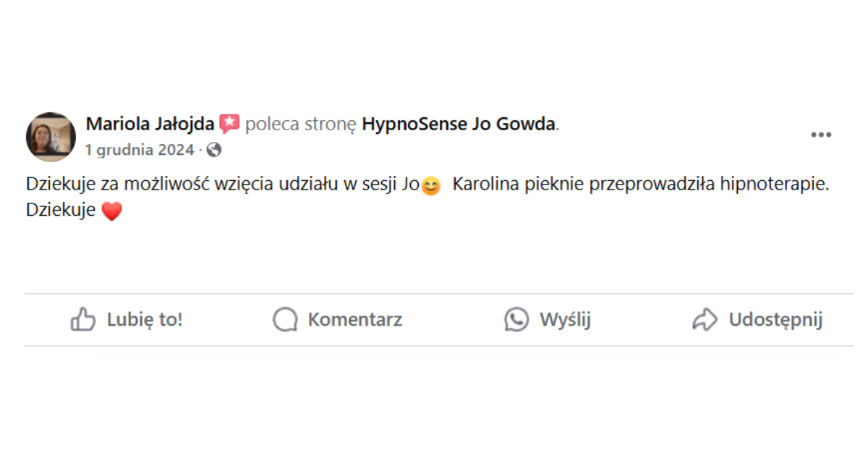Image resolution: width=868 pixels, height=456 pixels.
Task: Click the globe public audience icon
Action: point(214,151)
